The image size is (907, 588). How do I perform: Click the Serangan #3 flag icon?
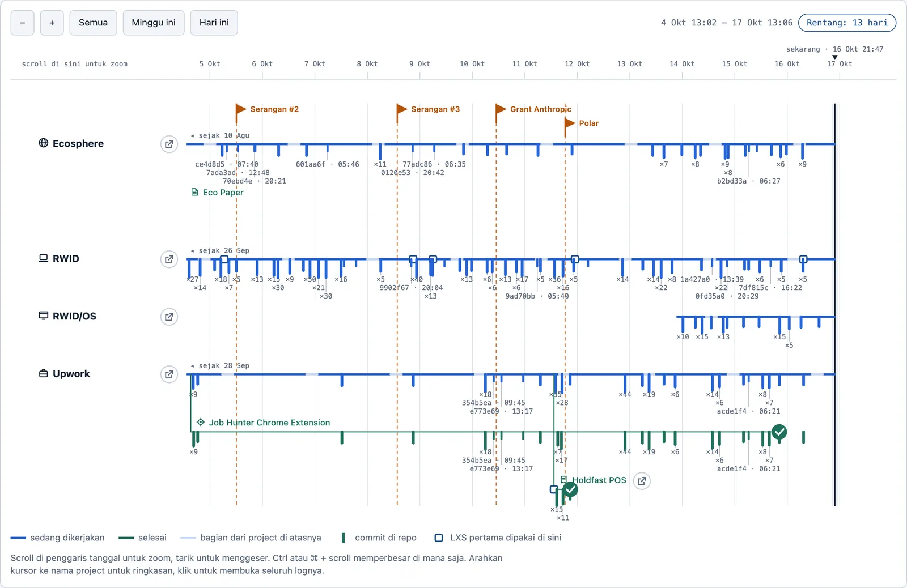(x=402, y=109)
